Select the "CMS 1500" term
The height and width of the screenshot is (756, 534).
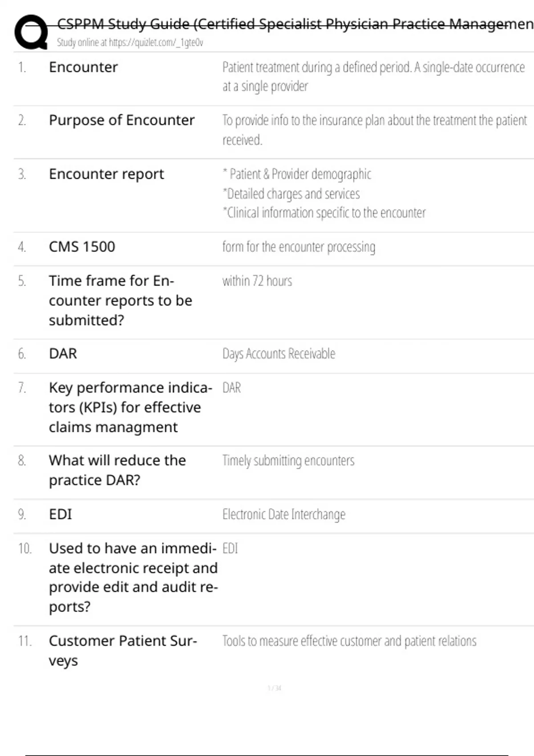[82, 246]
